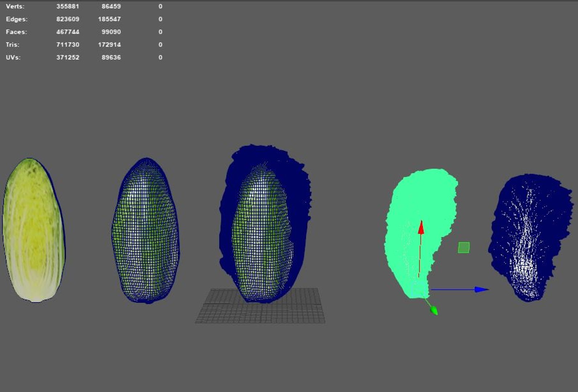Click the zero value in the UVs row

(160, 57)
